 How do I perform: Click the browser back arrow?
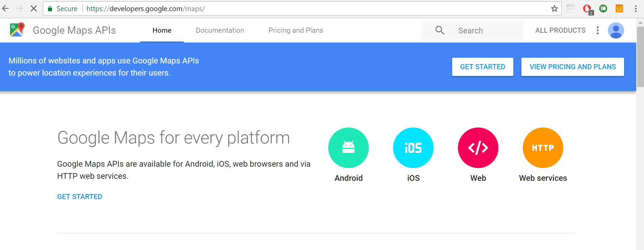coord(5,8)
